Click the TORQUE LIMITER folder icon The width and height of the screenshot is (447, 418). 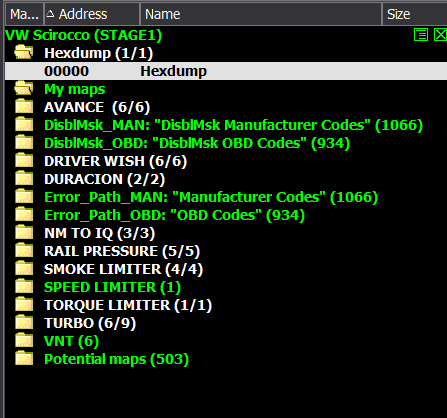[x=24, y=305]
